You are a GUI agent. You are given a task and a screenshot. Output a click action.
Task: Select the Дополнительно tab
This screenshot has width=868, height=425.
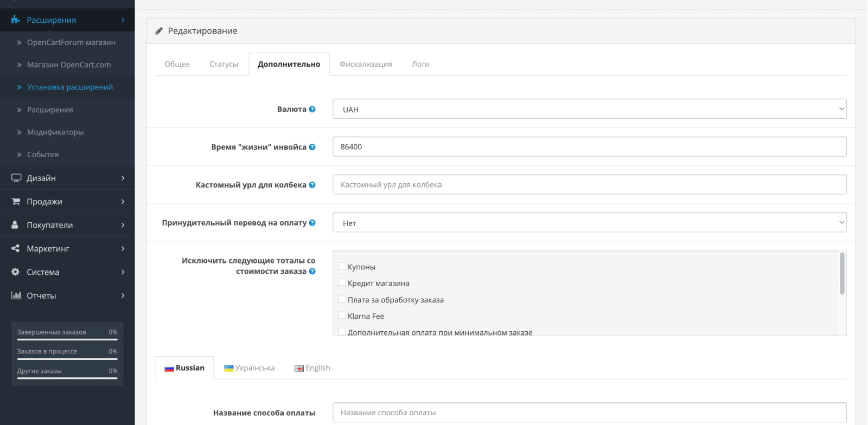289,64
